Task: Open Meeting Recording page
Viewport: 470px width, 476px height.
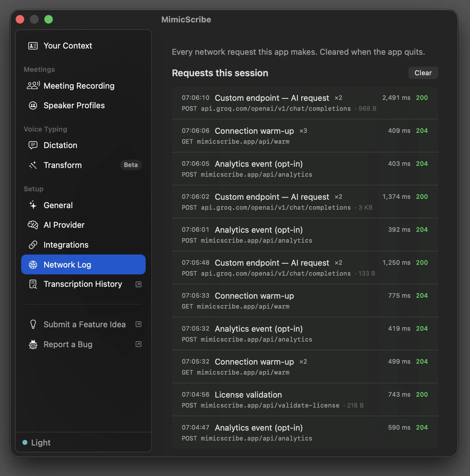Action: tap(83, 86)
